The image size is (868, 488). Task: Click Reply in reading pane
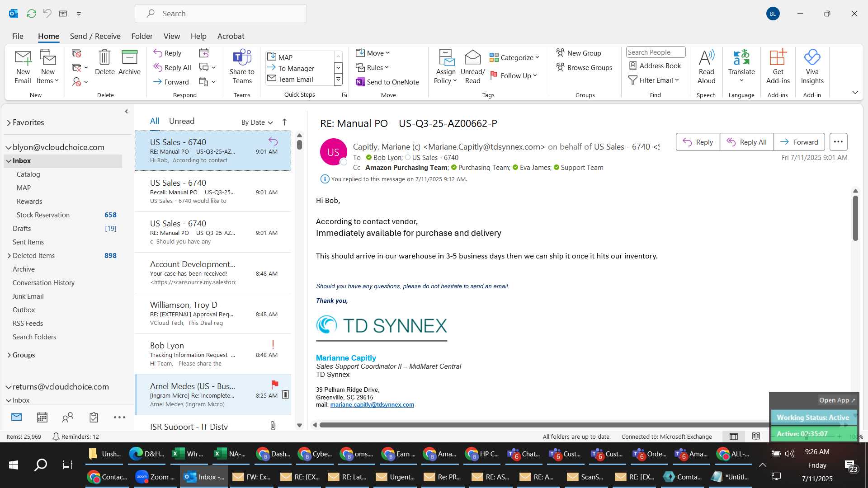[x=698, y=142]
